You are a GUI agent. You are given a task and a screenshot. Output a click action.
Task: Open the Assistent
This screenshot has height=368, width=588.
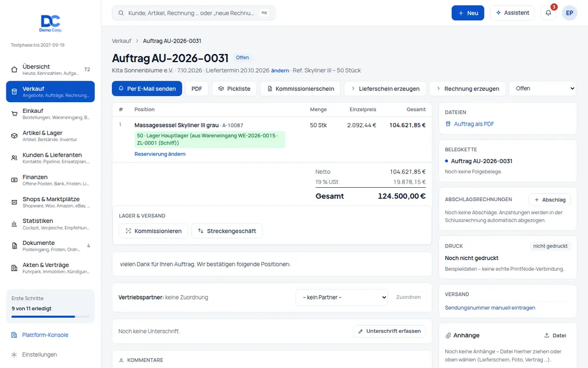click(x=512, y=13)
